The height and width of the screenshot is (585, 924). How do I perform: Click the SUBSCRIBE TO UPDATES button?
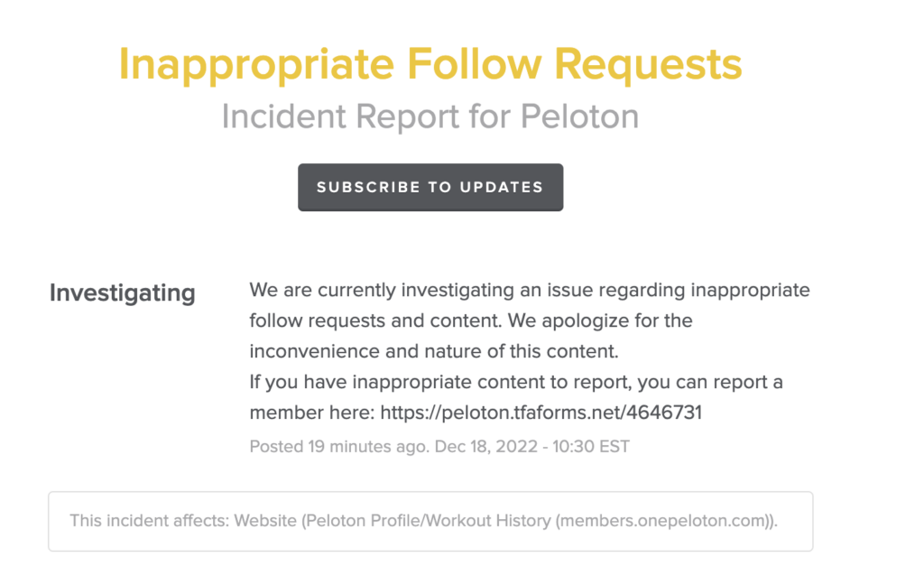(430, 187)
